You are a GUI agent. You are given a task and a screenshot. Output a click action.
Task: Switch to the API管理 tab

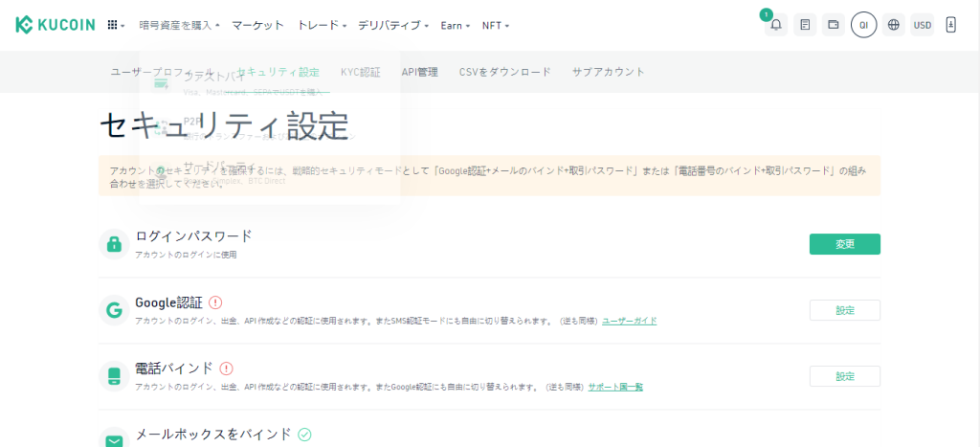(x=419, y=72)
